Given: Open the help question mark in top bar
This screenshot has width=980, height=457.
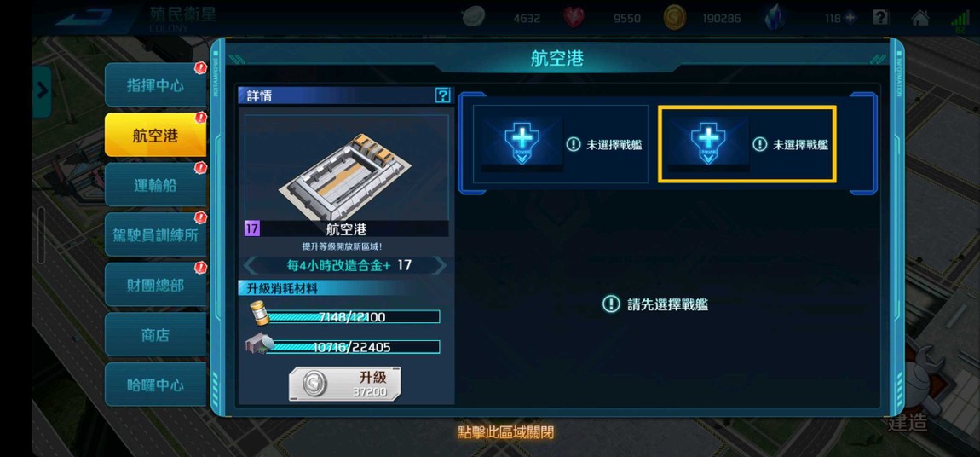Looking at the screenshot, I should tap(880, 18).
